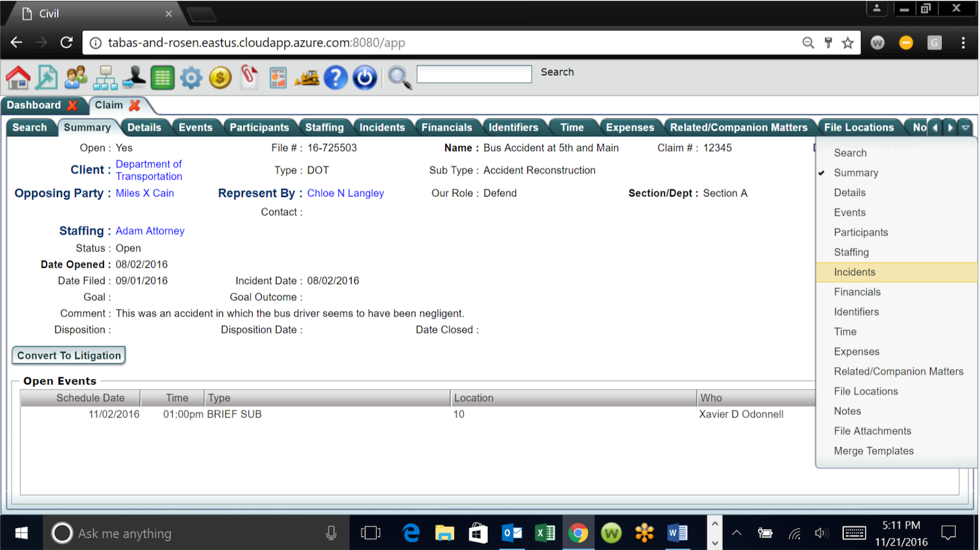This screenshot has width=980, height=550.
Task: Choose Merge Templates from the dropdown menu
Action: [874, 451]
